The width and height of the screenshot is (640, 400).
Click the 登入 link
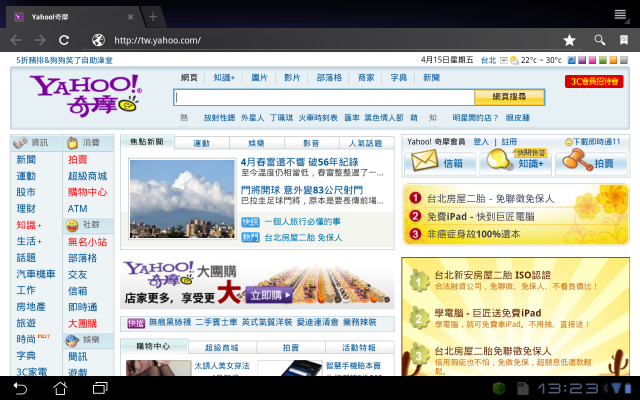click(481, 142)
